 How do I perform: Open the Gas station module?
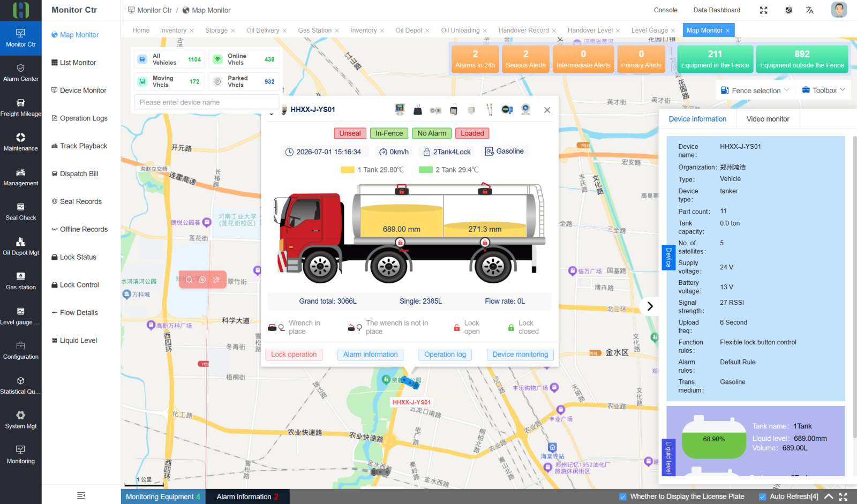pyautogui.click(x=20, y=281)
